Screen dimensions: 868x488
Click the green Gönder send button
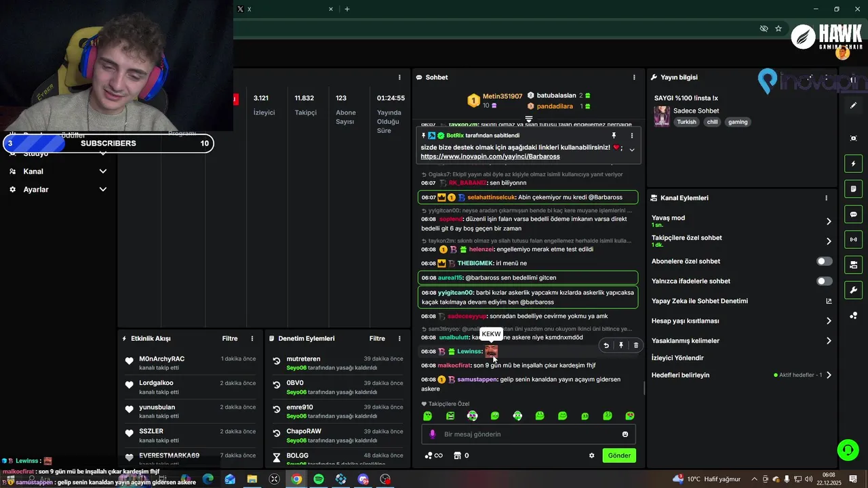pyautogui.click(x=619, y=455)
